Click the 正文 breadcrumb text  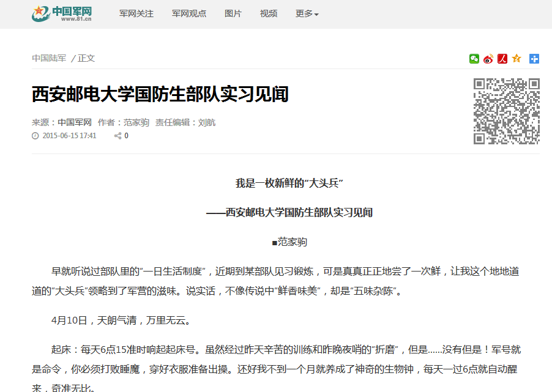86,58
